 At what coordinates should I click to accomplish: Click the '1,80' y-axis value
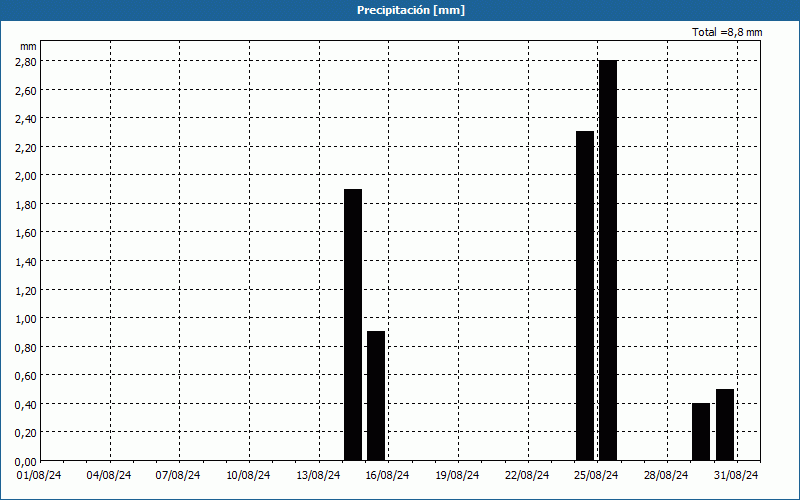26,205
